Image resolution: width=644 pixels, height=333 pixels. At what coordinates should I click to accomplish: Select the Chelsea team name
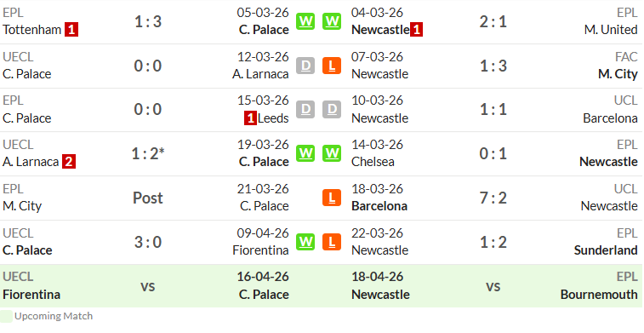pyautogui.click(x=373, y=162)
